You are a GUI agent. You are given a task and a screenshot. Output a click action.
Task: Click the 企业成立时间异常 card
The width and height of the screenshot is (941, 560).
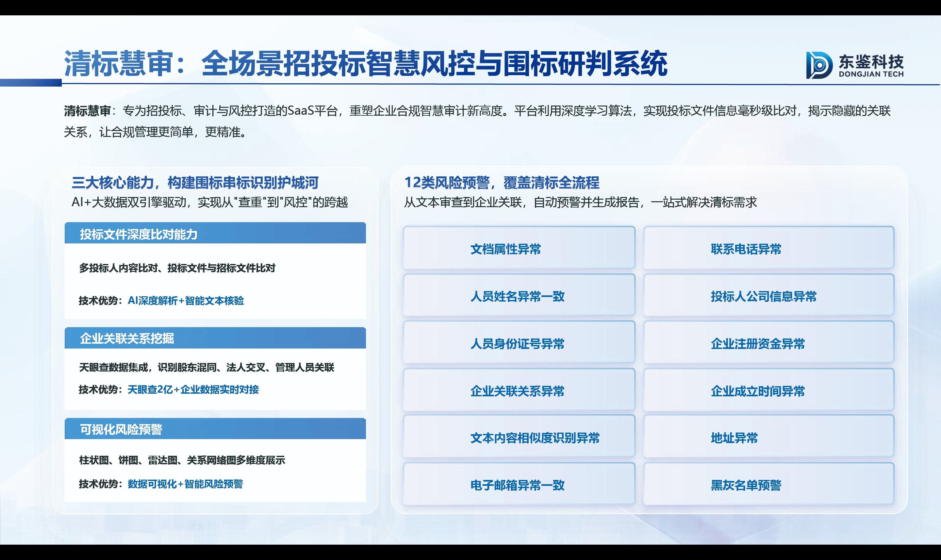[x=768, y=389]
